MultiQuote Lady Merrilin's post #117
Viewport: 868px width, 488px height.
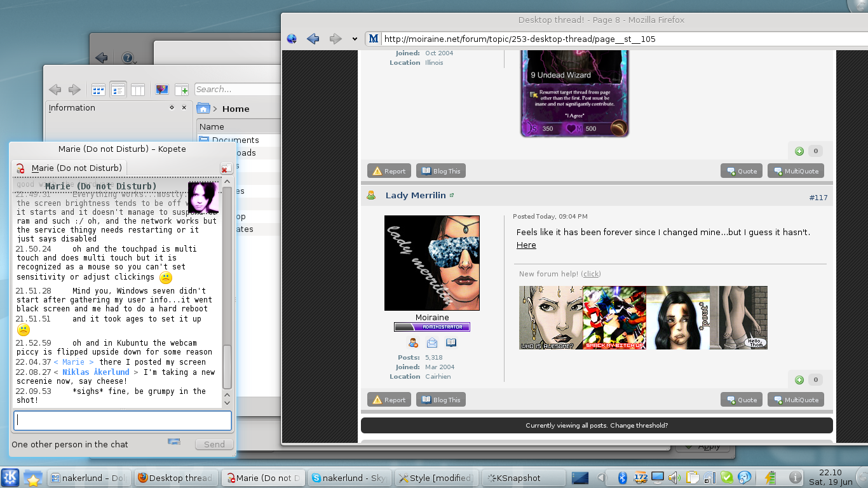click(x=796, y=400)
